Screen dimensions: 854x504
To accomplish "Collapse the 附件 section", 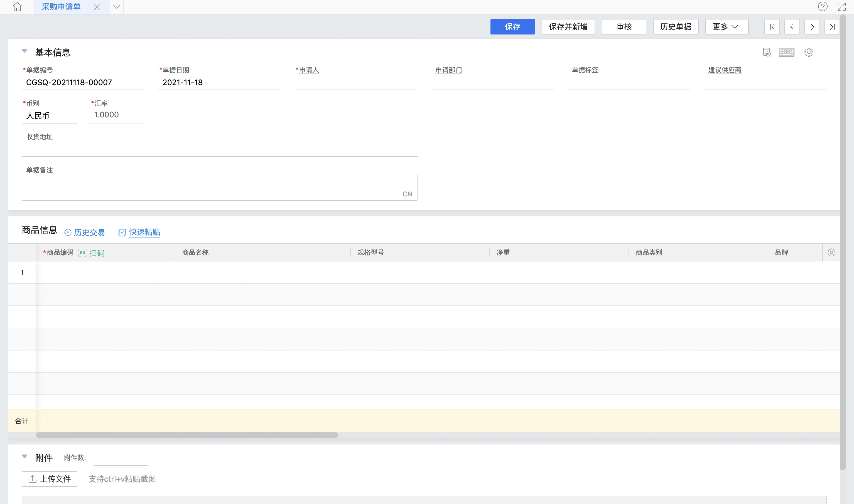I will pos(24,457).
